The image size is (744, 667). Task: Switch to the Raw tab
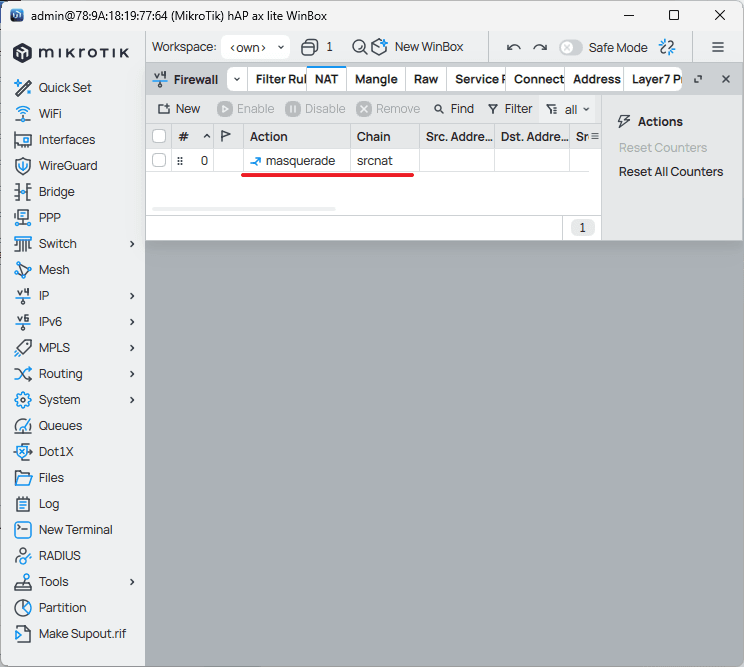tap(426, 79)
